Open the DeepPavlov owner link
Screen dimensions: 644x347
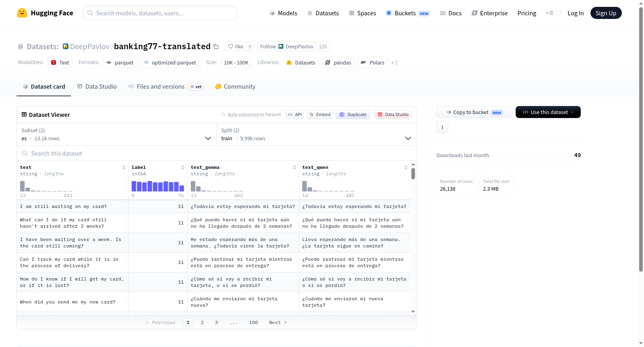(x=89, y=46)
